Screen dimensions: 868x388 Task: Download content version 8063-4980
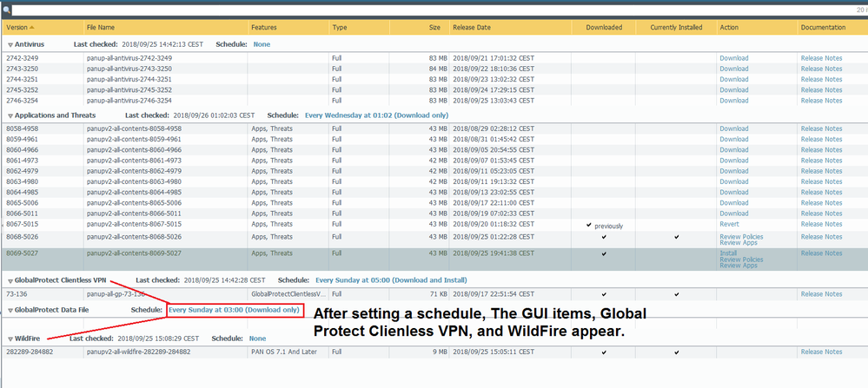(734, 181)
